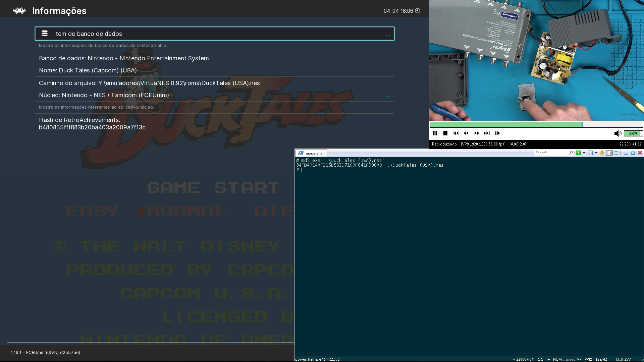Click the Search field in ConEmu
This screenshot has width=644, height=362.
click(551, 153)
